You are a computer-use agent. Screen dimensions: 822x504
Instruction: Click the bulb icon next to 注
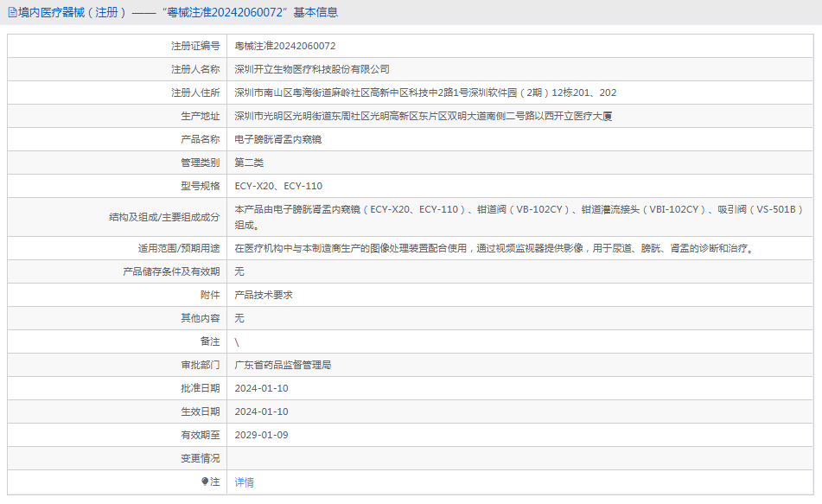[x=205, y=482]
